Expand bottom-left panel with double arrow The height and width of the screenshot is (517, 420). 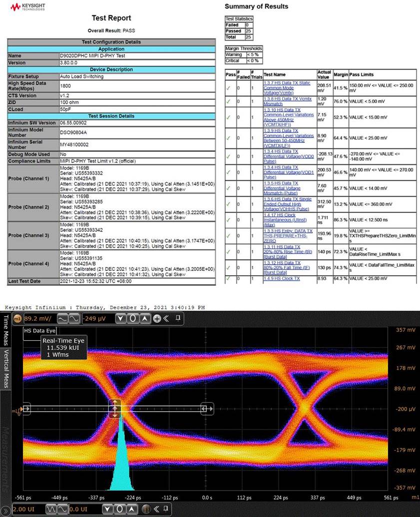[5, 511]
